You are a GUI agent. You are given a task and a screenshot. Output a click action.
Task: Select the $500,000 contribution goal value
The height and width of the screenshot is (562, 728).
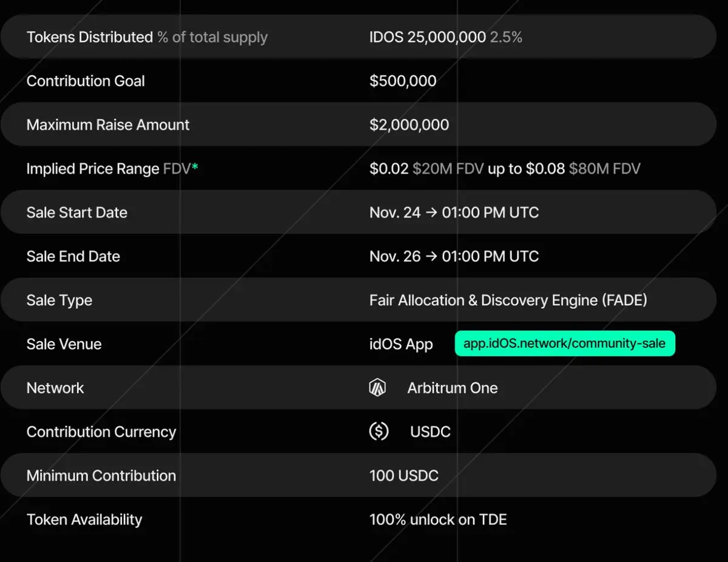[x=403, y=81]
